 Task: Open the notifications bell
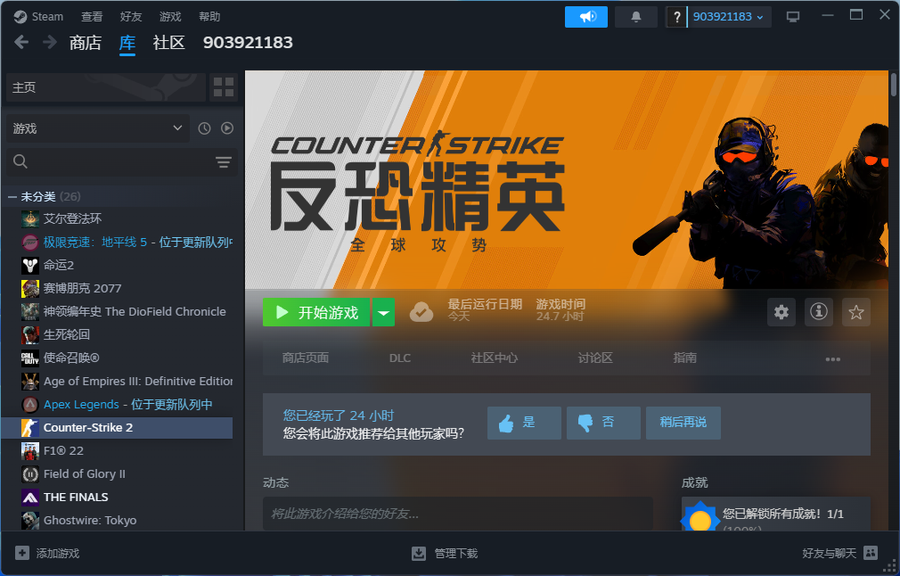[x=636, y=17]
